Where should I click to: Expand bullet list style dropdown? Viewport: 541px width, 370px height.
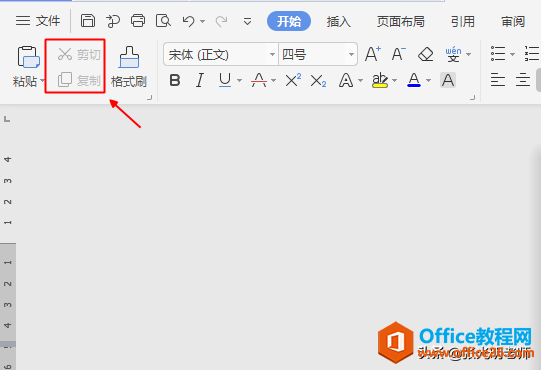tap(512, 55)
